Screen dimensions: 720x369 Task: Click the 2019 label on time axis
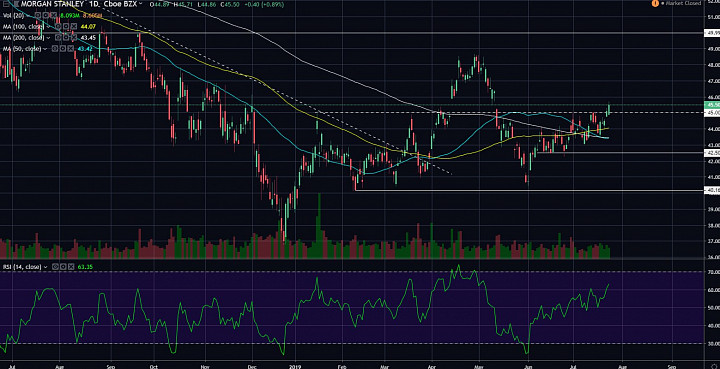point(295,366)
